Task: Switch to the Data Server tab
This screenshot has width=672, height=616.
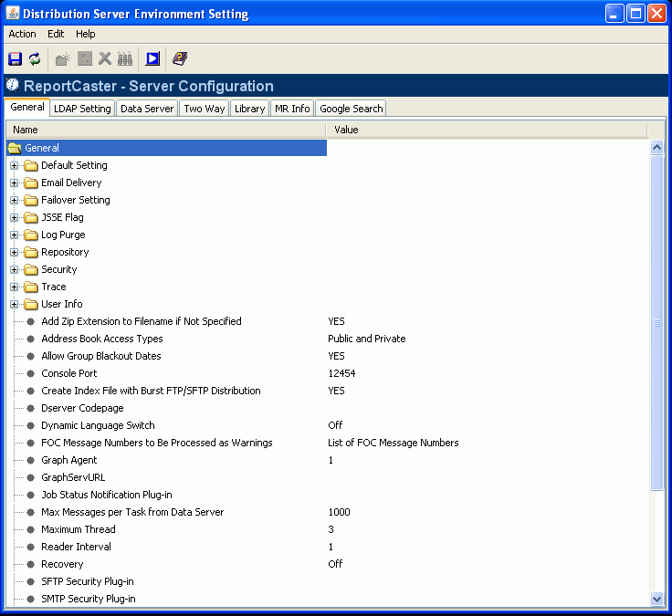Action: [x=147, y=109]
